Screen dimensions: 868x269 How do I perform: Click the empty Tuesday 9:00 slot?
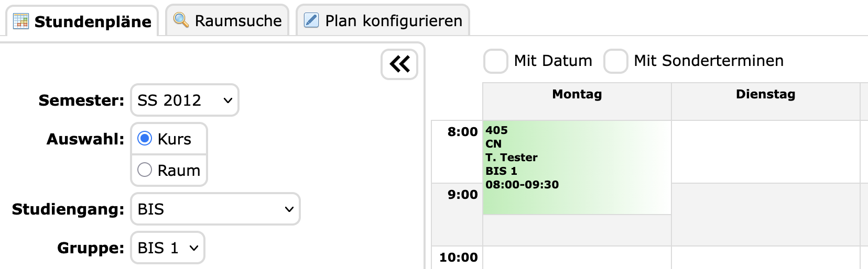(x=765, y=215)
